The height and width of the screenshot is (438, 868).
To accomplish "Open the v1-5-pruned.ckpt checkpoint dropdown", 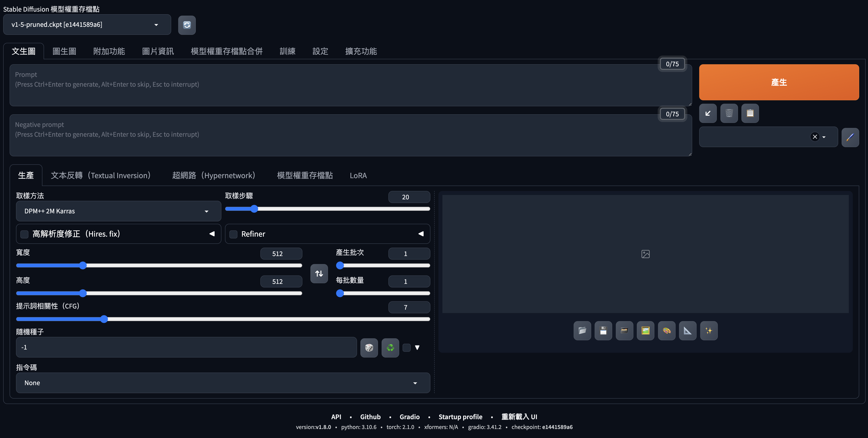I will [87, 25].
